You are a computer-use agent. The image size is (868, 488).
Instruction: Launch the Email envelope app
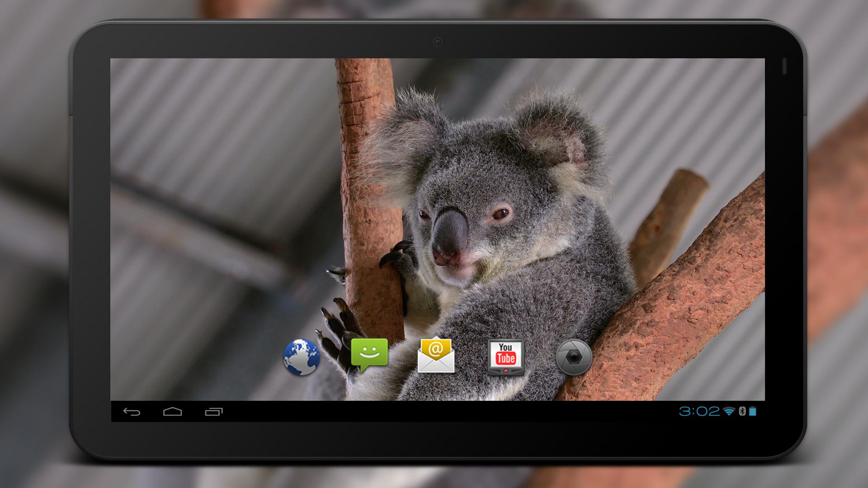tap(436, 355)
